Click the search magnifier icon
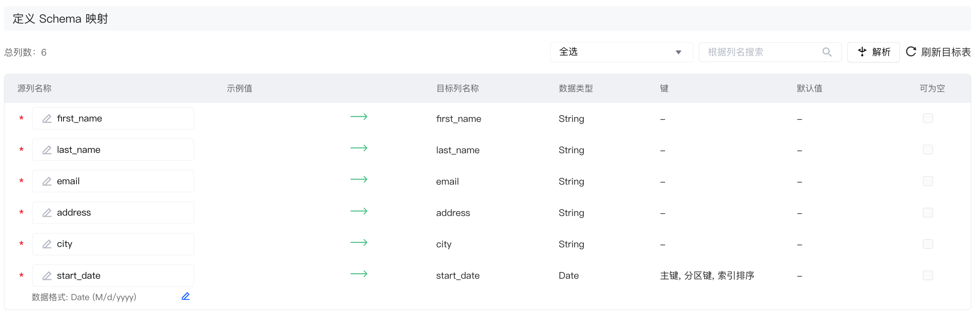This screenshot has width=980, height=320. 827,52
